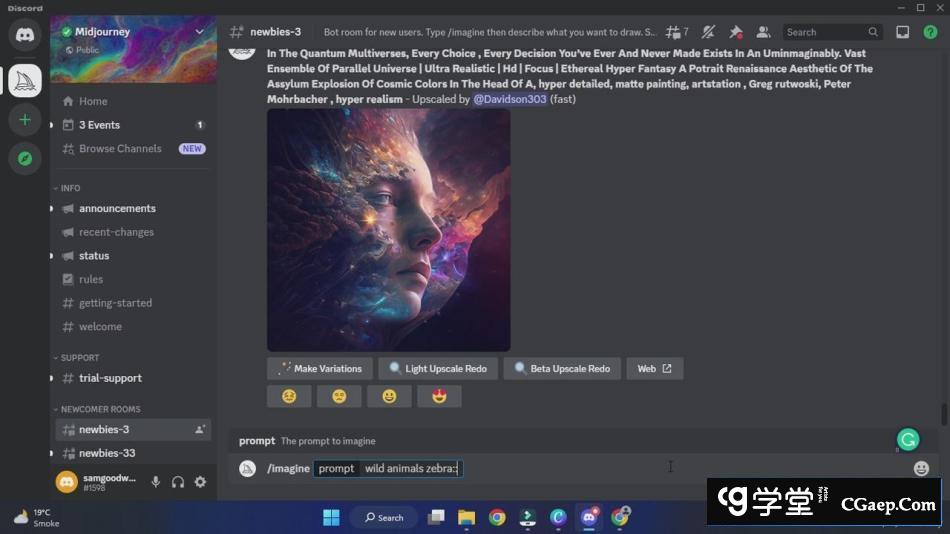Expand the Midjourney server dropdown menu
Screen dimensions: 950x534
tap(199, 32)
